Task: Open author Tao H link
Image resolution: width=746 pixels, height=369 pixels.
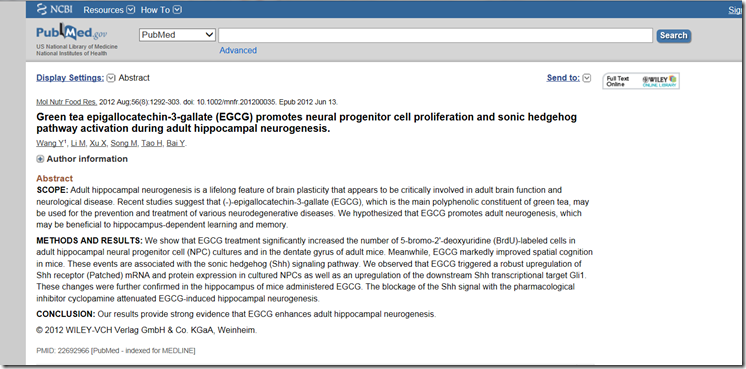Action: click(152, 144)
